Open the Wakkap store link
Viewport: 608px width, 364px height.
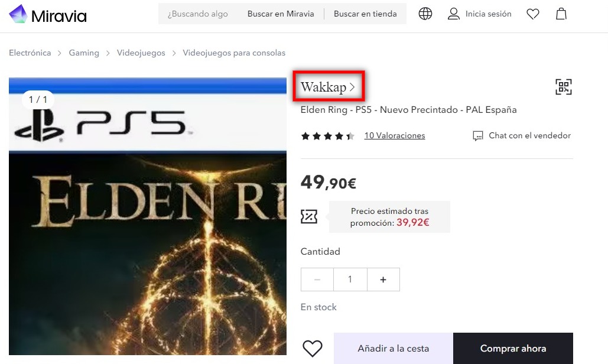tap(328, 87)
